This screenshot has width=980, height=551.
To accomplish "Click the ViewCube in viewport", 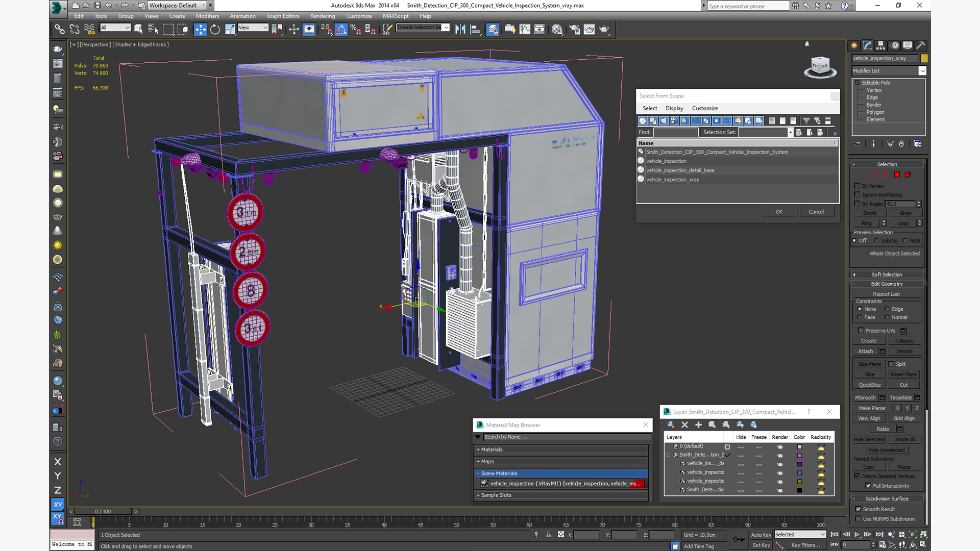I will point(820,66).
